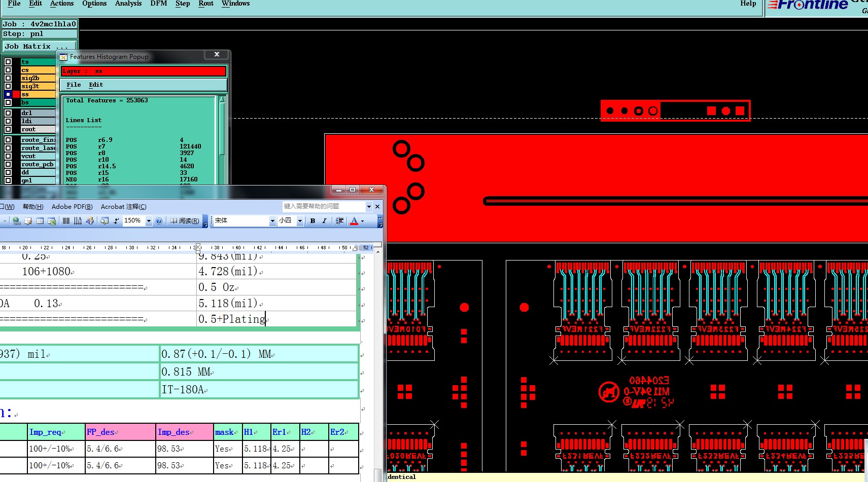Toggle Italic formatting in Word
This screenshot has width=868, height=482.
(324, 221)
